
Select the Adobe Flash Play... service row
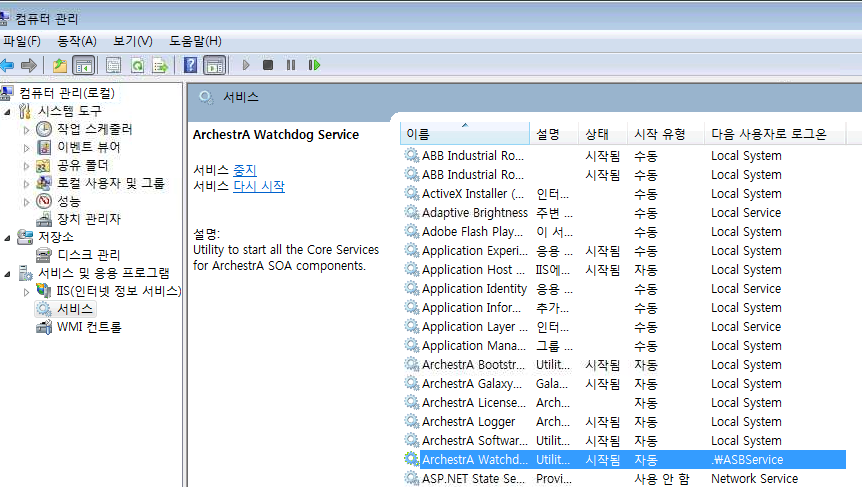coord(624,232)
